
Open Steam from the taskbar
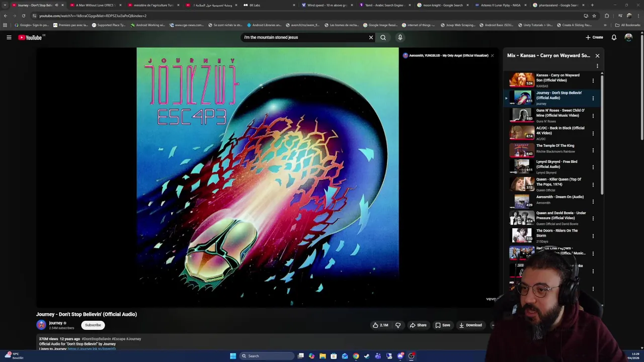click(367, 356)
